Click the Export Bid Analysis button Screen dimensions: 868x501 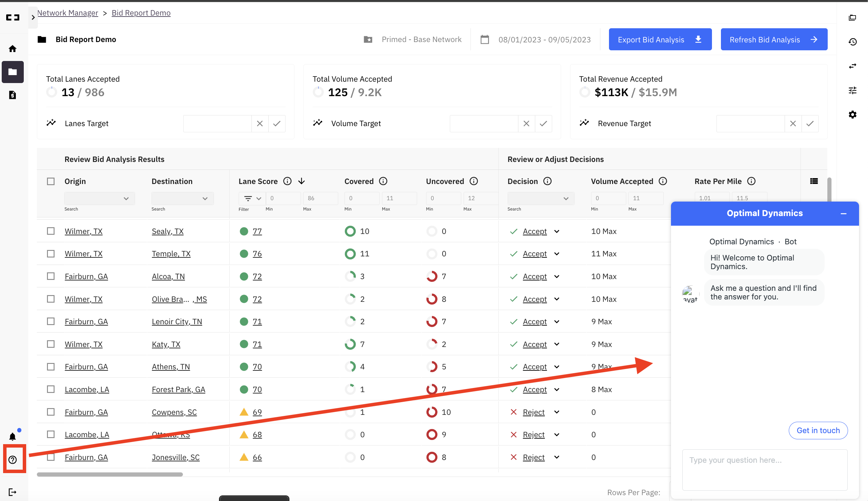coord(660,39)
